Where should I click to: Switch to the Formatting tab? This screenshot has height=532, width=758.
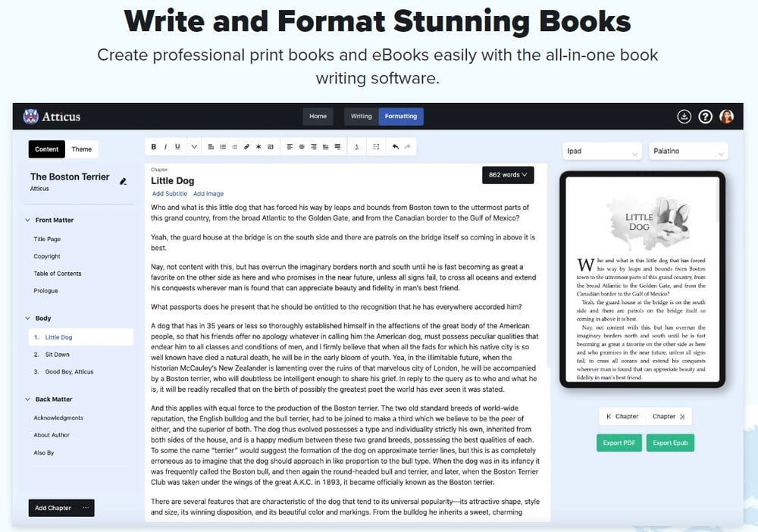tap(401, 117)
